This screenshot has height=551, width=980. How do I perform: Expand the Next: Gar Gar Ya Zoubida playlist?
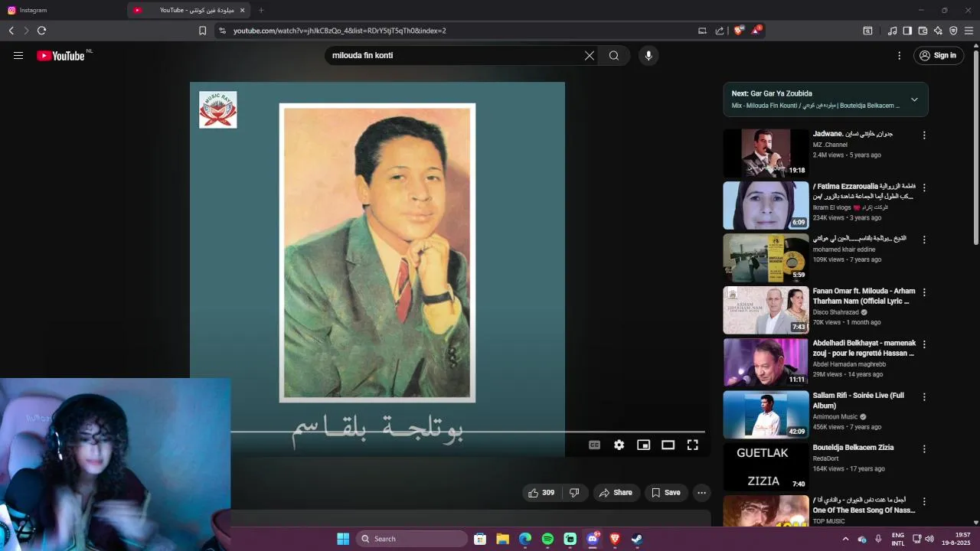pos(914,99)
